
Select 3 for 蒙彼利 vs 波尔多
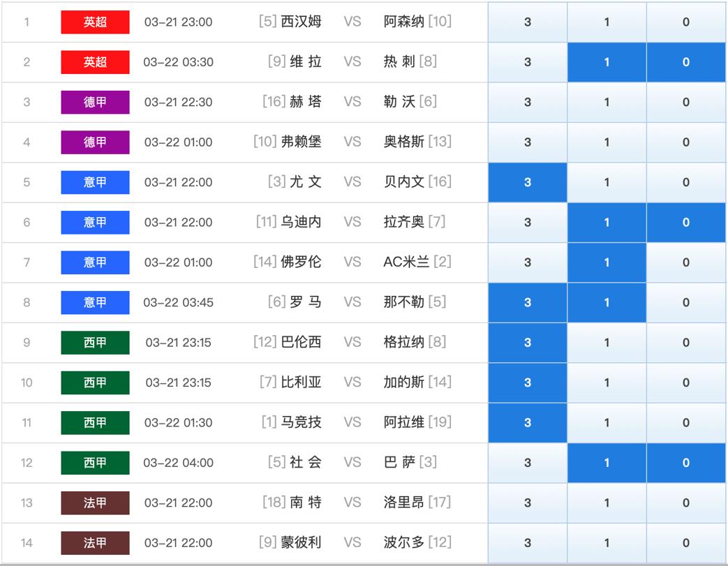[528, 543]
